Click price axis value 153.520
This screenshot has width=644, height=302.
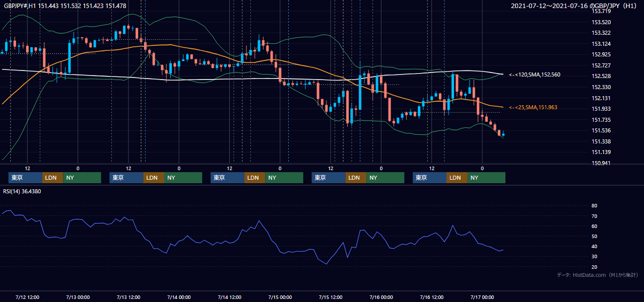[601, 22]
